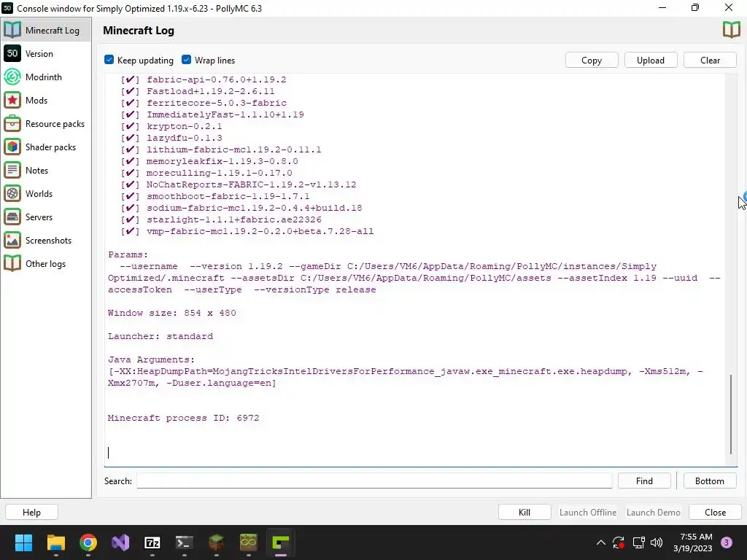
Task: Switch to PollyMC green taskbar icon
Action: click(x=281, y=542)
